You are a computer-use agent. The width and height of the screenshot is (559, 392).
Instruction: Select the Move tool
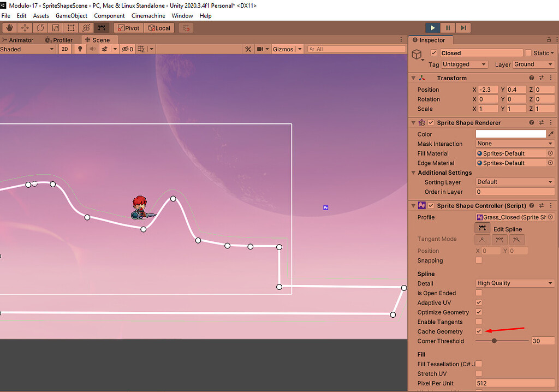[x=24, y=28]
